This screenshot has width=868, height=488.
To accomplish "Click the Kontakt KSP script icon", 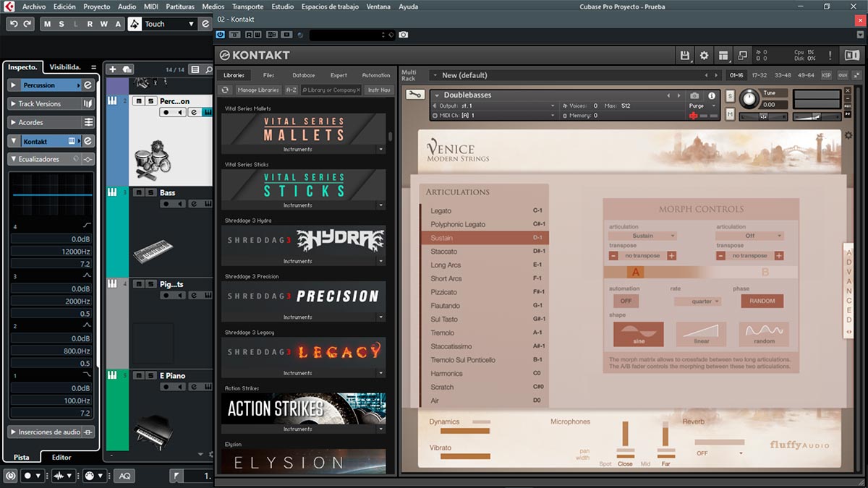I will pos(826,75).
